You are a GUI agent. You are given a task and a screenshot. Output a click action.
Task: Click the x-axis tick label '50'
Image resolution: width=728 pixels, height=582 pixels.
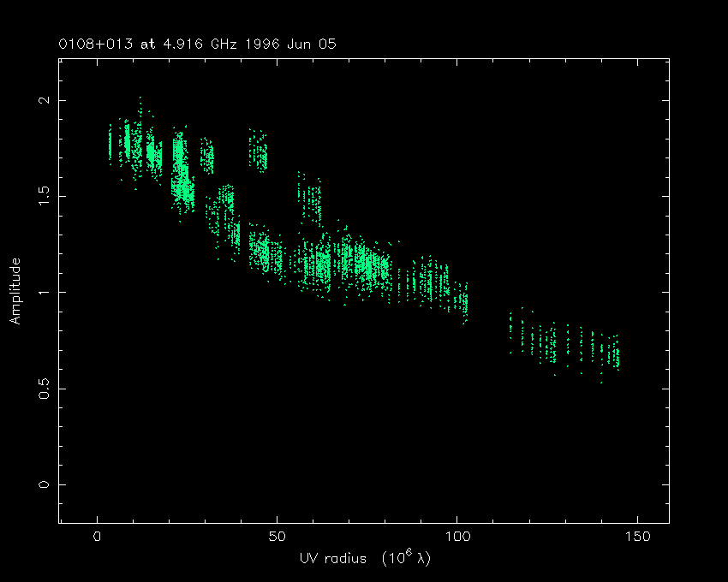coord(277,537)
